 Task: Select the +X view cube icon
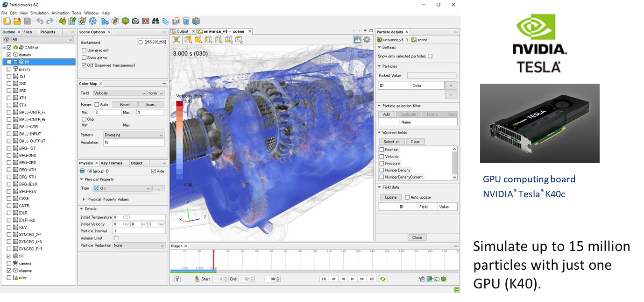[x=198, y=40]
